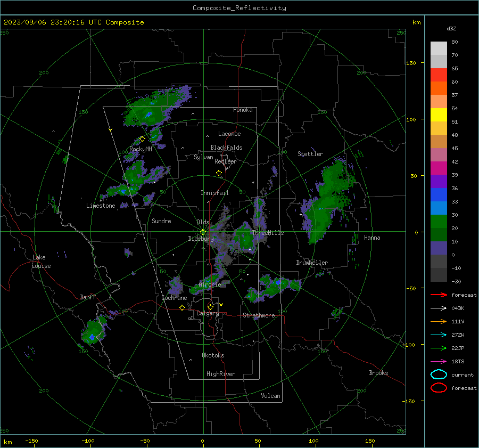Click the cyan current ellipse icon
This screenshot has width=479, height=448.
(439, 374)
